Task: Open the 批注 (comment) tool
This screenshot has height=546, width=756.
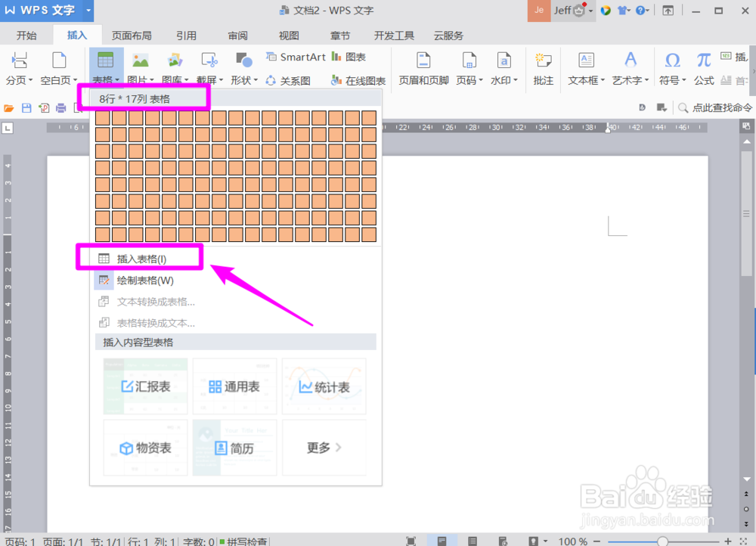Action: 543,67
